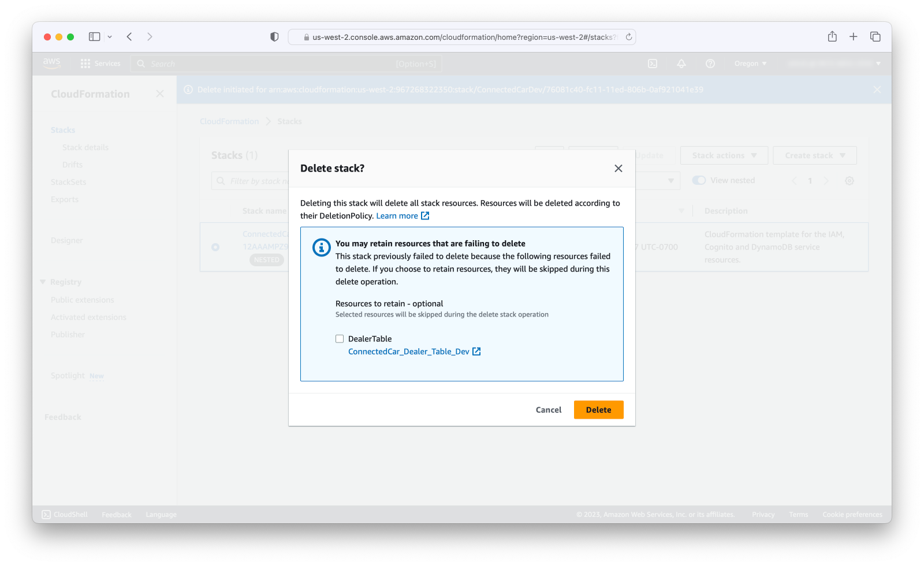Viewport: 924px width, 566px height.
Task: Show the Safari tab overview
Action: pyautogui.click(x=875, y=36)
